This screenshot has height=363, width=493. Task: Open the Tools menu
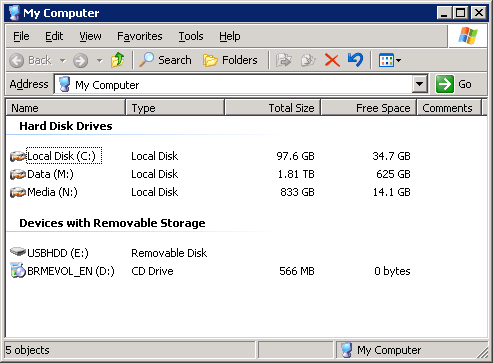191,36
